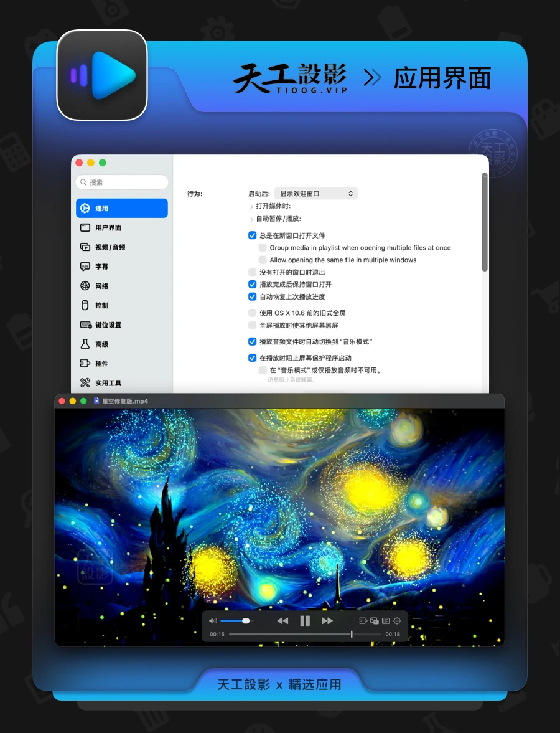Screen dimensions: 560x733
Task: Uncheck 播放完成后保持窗口打开
Action: [x=252, y=284]
